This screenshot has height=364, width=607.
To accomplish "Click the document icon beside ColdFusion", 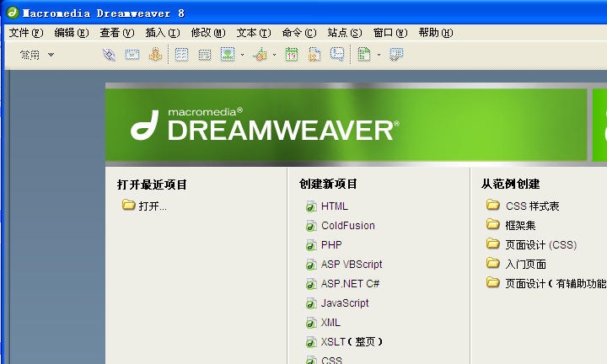I will pyautogui.click(x=311, y=226).
